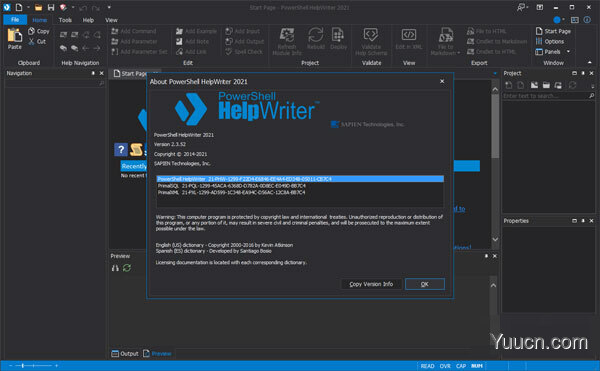The height and width of the screenshot is (371, 600).
Task: Click the Add Command ribbon button
Action: [134, 31]
